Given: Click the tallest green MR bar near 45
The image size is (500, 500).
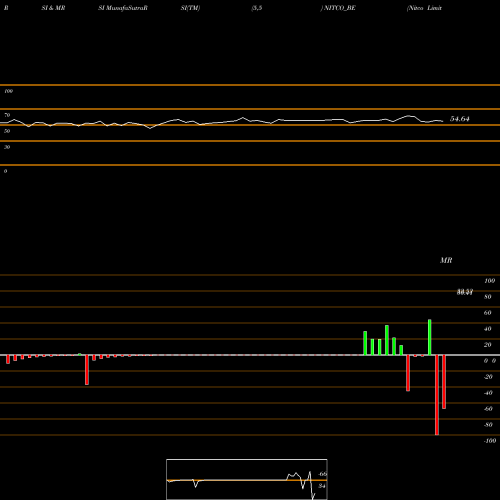Looking at the screenshot, I should coord(430,337).
